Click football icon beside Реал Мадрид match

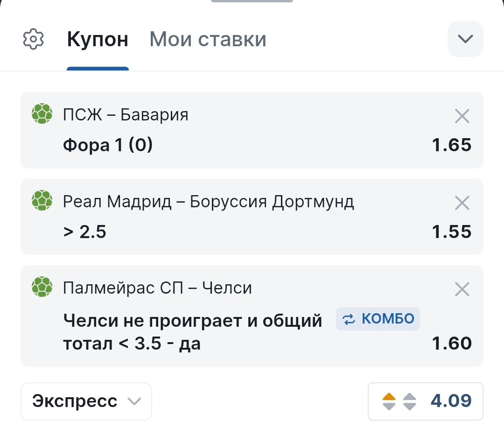42,200
